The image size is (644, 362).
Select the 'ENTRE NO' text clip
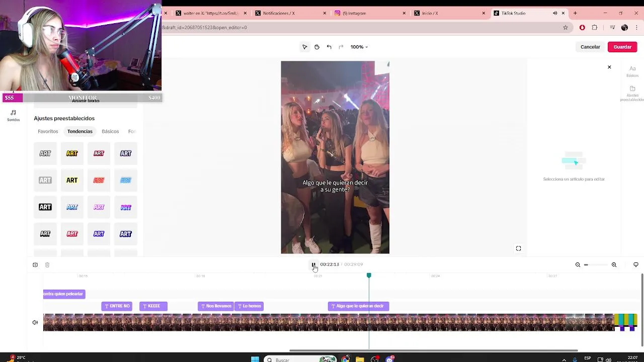tap(117, 306)
